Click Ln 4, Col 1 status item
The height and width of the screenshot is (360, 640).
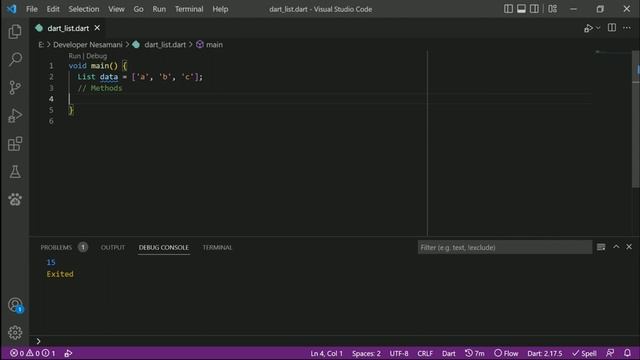pyautogui.click(x=327, y=353)
